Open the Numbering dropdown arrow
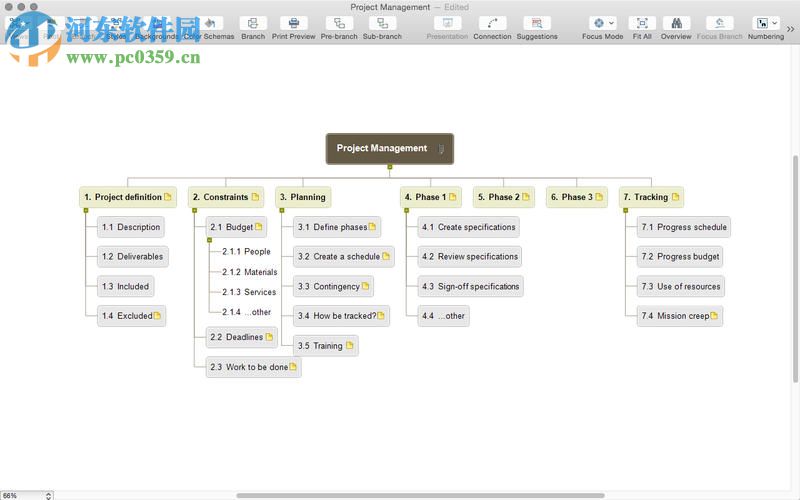Viewport: 800px width, 500px height. click(x=774, y=23)
